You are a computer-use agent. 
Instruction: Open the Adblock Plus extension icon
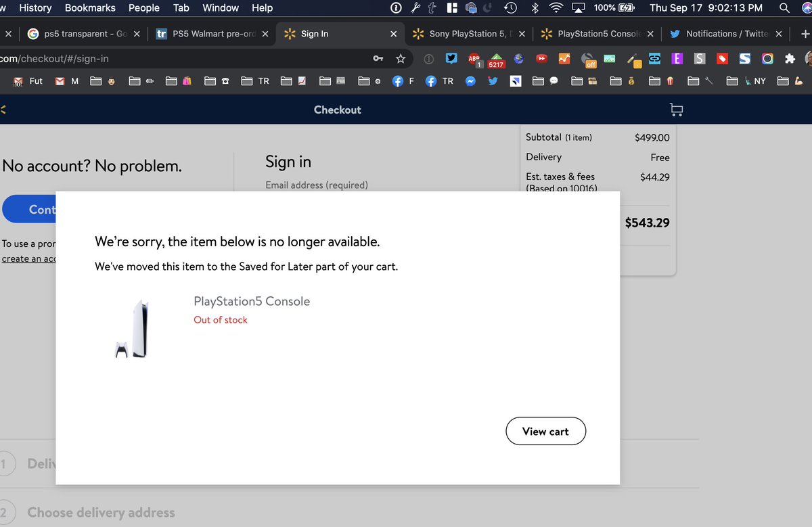(x=474, y=59)
